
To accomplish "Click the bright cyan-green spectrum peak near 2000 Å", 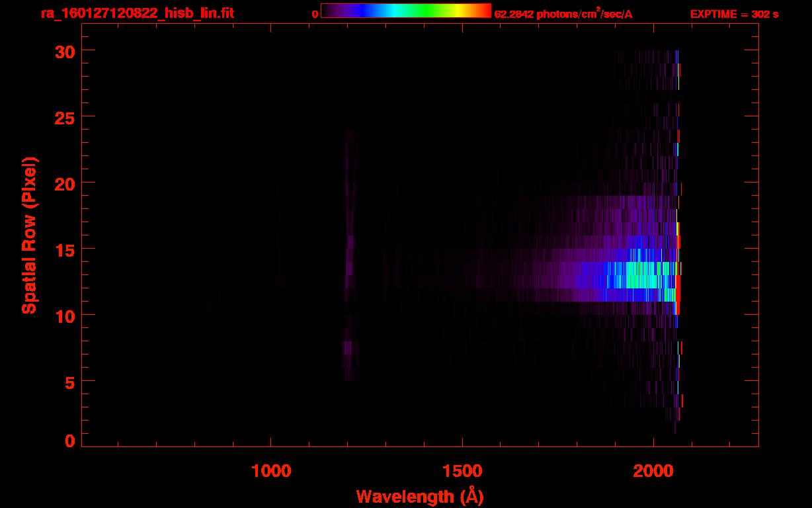I will 641,275.
